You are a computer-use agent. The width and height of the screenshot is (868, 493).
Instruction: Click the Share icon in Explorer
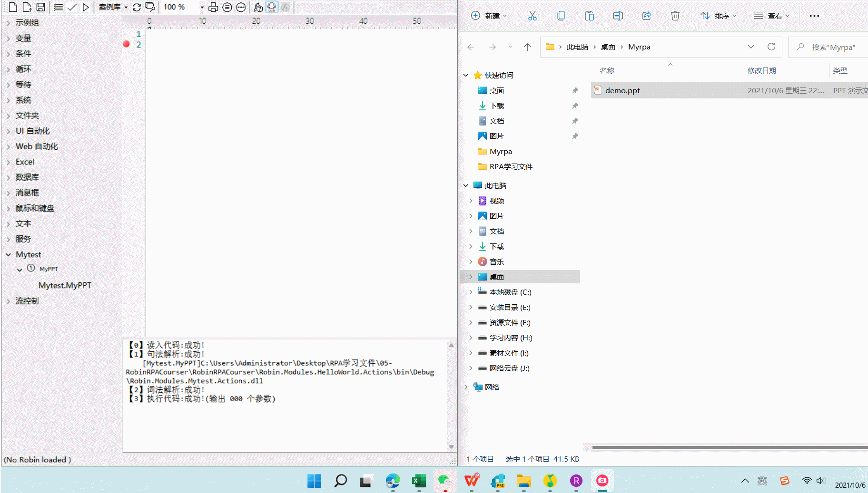point(646,16)
